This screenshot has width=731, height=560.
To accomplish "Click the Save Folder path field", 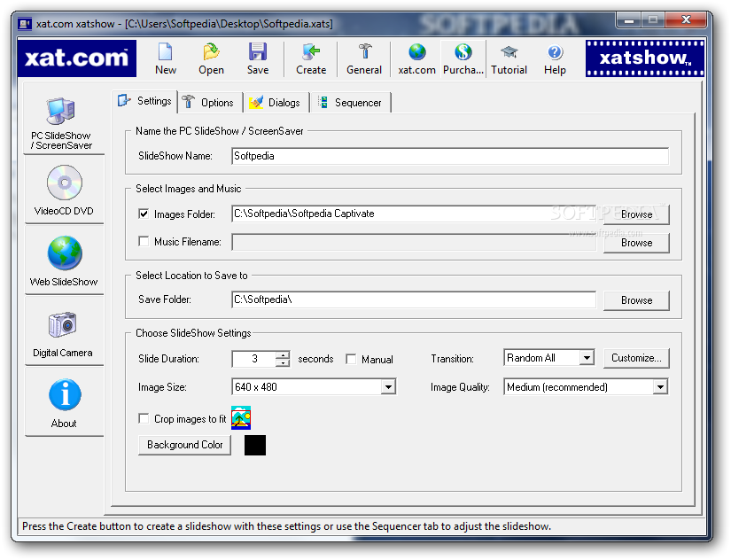I will point(414,299).
